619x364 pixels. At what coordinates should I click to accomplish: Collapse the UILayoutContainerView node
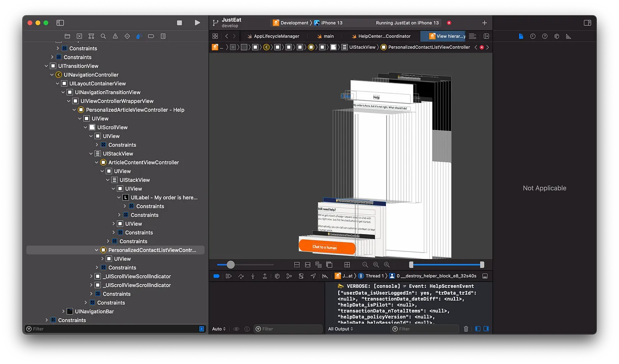[x=57, y=83]
